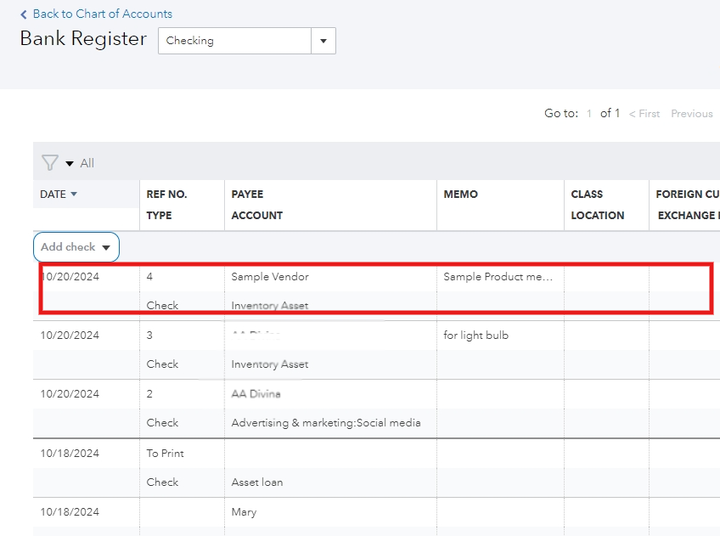Select the Mary payee transaction

[x=243, y=512]
